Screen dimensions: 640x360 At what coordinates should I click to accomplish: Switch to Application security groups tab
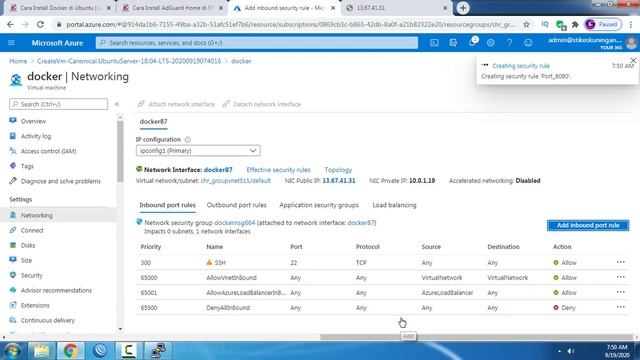pos(319,205)
